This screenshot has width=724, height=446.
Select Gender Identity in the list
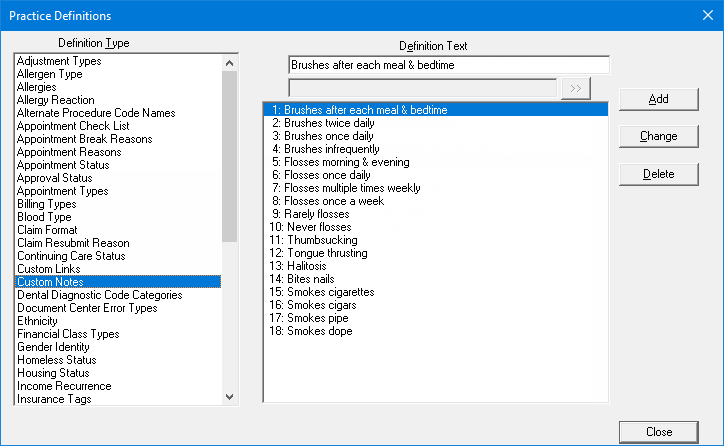(x=54, y=347)
